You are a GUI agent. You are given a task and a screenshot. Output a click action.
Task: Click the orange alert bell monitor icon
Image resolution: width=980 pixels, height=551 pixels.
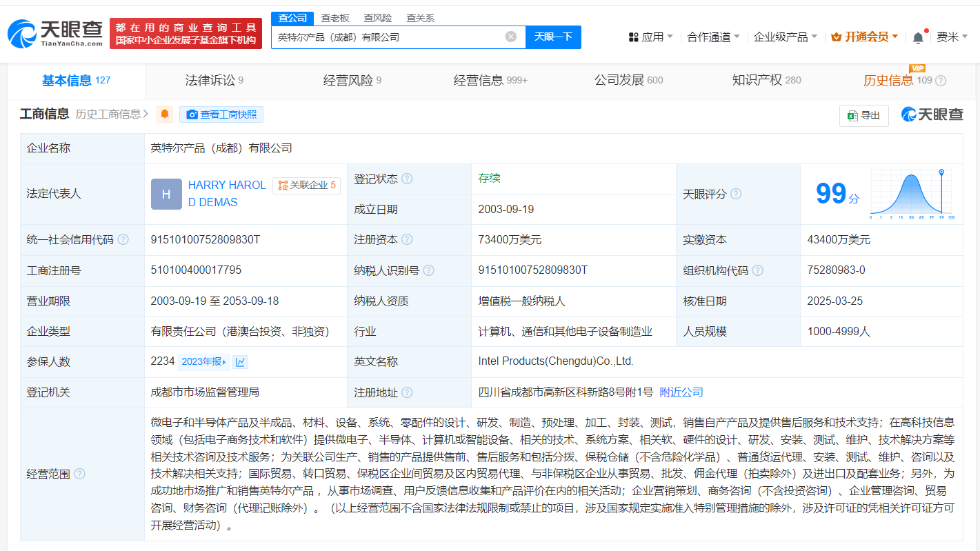(x=165, y=114)
